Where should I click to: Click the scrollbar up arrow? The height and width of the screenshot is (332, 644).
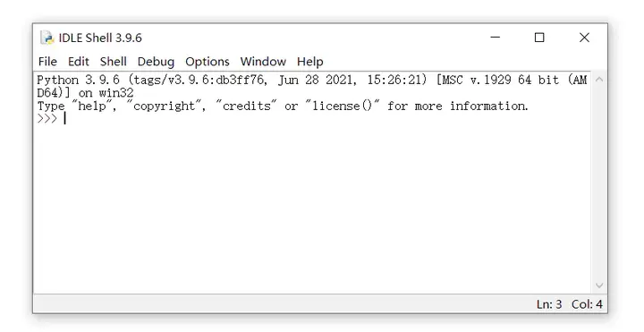(x=599, y=80)
